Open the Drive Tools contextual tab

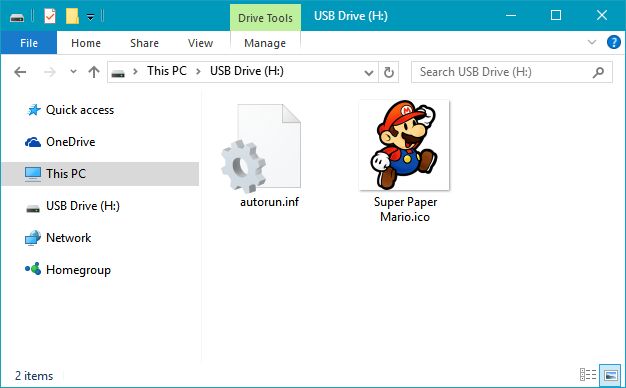(265, 18)
